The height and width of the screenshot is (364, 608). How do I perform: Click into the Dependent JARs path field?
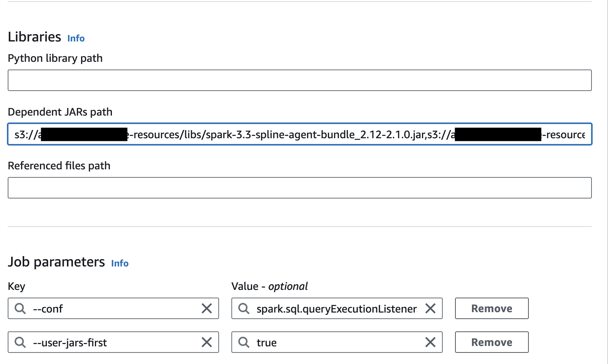[x=300, y=134]
